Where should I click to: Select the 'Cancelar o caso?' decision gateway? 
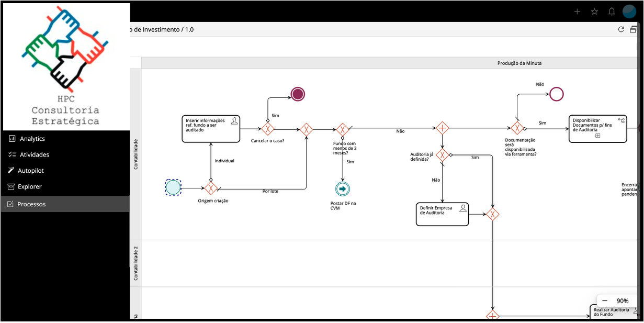(x=267, y=129)
